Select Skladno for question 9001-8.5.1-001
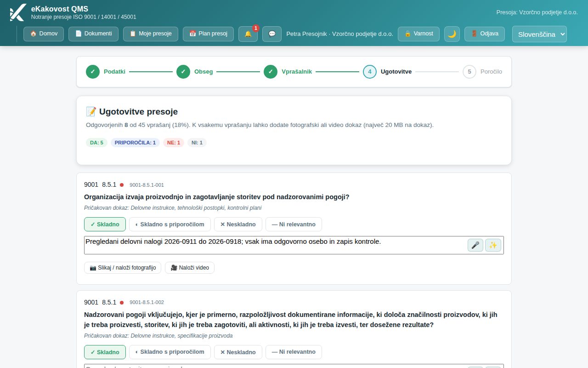 click(105, 224)
